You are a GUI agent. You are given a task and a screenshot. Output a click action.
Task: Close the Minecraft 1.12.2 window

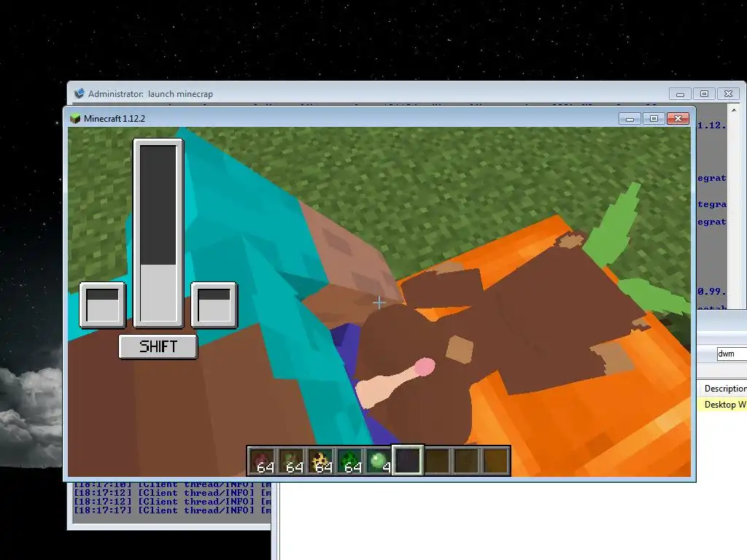click(x=678, y=119)
